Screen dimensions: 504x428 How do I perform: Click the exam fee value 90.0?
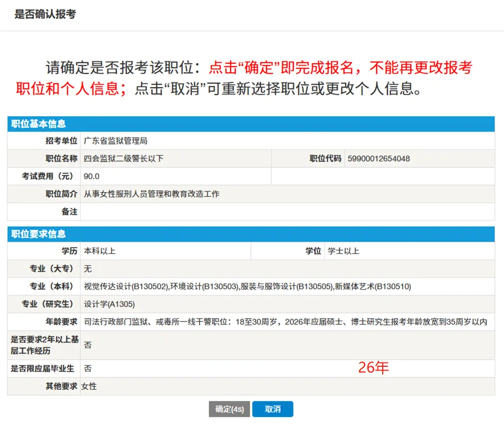pos(91,176)
